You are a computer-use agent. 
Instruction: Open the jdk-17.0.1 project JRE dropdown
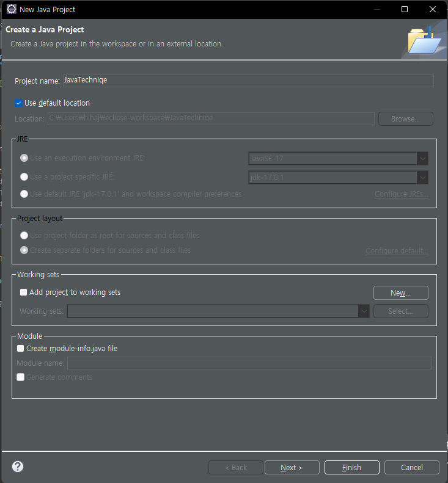click(338, 178)
